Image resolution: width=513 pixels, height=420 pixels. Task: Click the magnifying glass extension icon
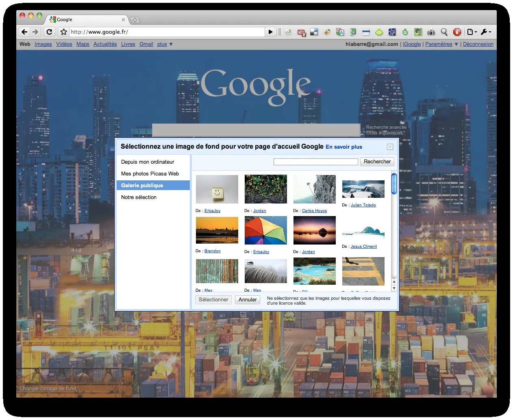[444, 32]
